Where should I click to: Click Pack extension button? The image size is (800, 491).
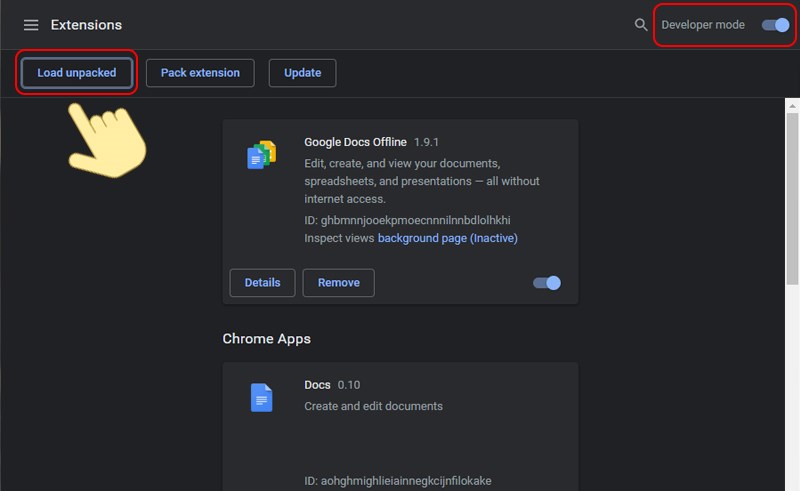coord(200,73)
